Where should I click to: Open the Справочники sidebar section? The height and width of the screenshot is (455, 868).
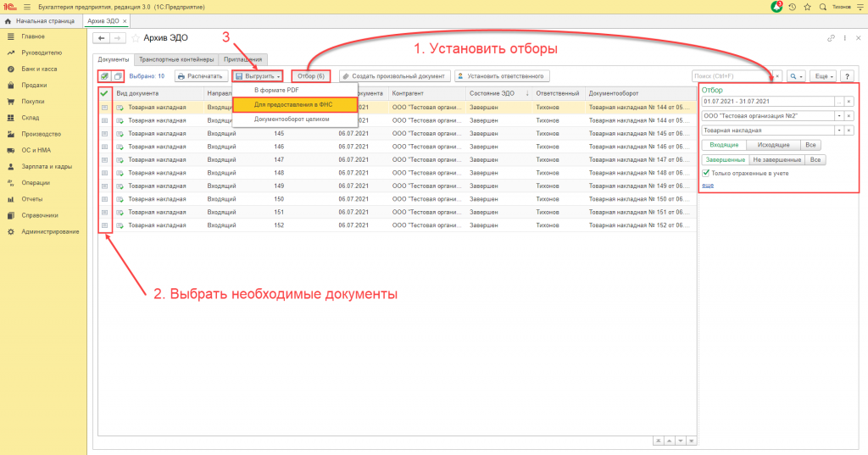39,215
